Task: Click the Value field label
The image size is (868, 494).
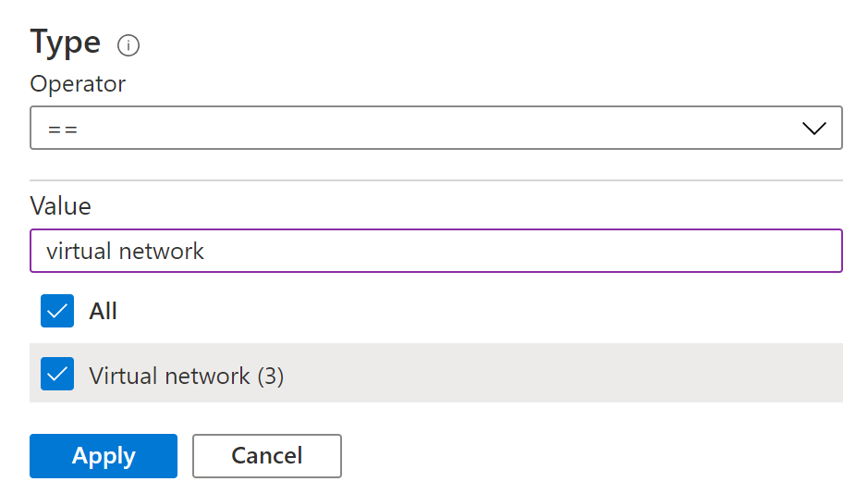Action: (x=60, y=205)
